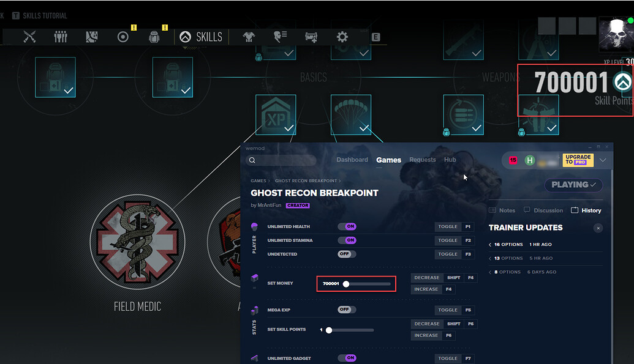Click the WeMod search magnifier icon
The width and height of the screenshot is (634, 364).
[x=252, y=160]
